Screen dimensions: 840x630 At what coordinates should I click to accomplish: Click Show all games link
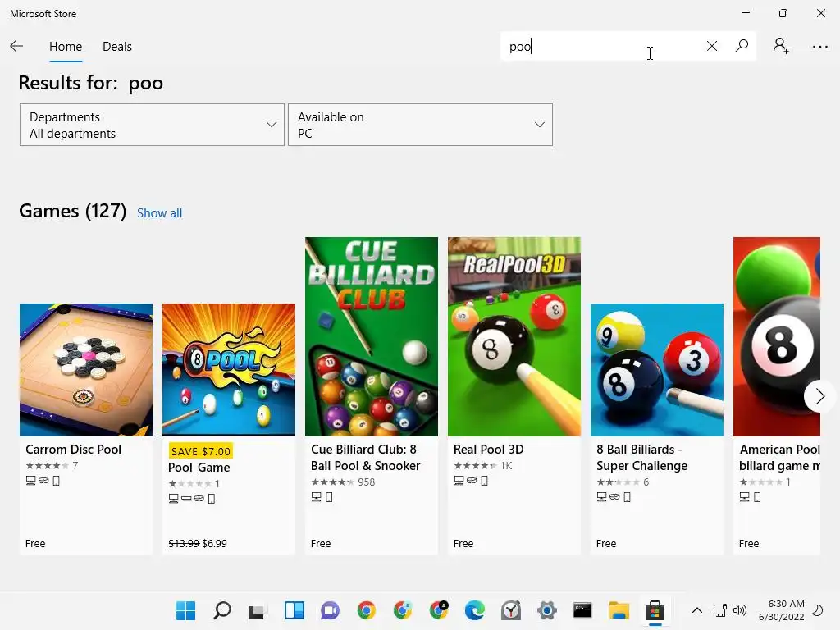point(159,213)
